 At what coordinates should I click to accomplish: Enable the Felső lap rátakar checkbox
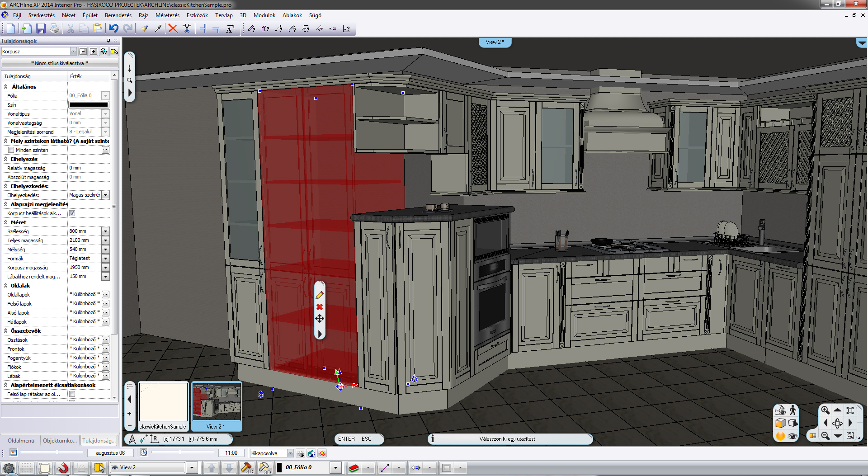pos(72,394)
